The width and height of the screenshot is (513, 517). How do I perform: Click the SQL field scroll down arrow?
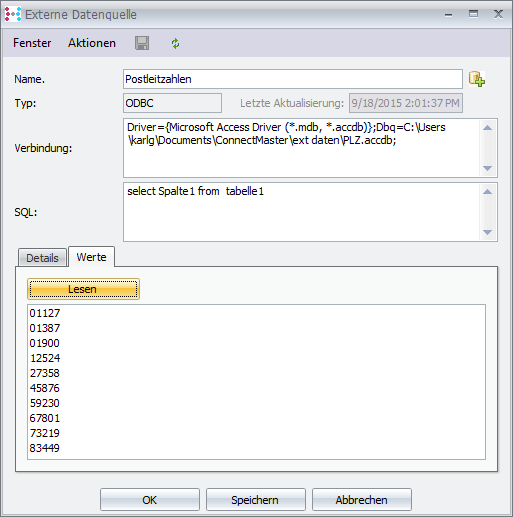pyautogui.click(x=487, y=232)
